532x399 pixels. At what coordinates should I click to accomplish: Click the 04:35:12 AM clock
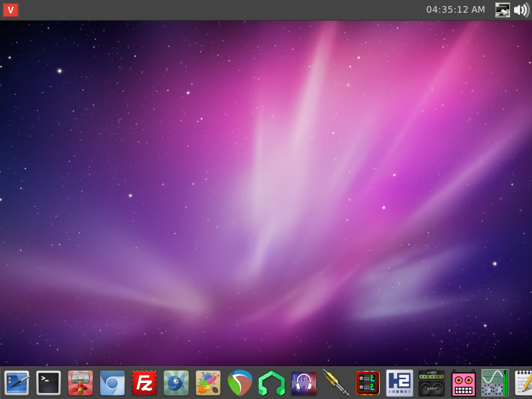coord(456,10)
